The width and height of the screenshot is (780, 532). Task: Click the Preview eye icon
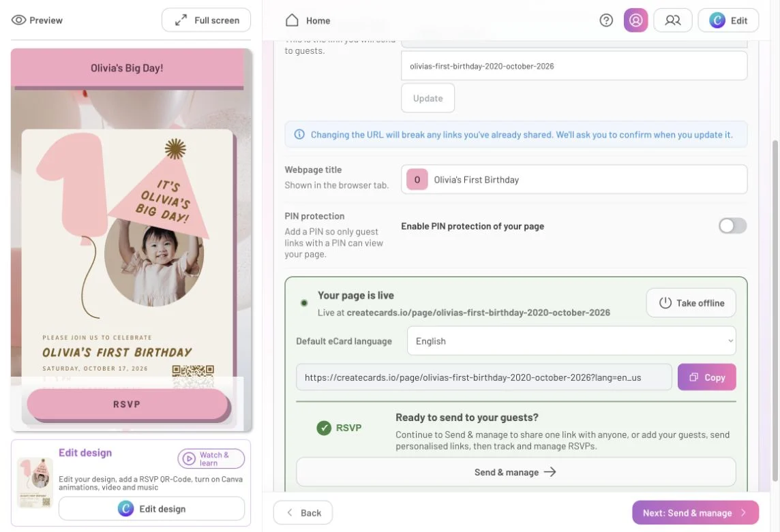coord(18,20)
